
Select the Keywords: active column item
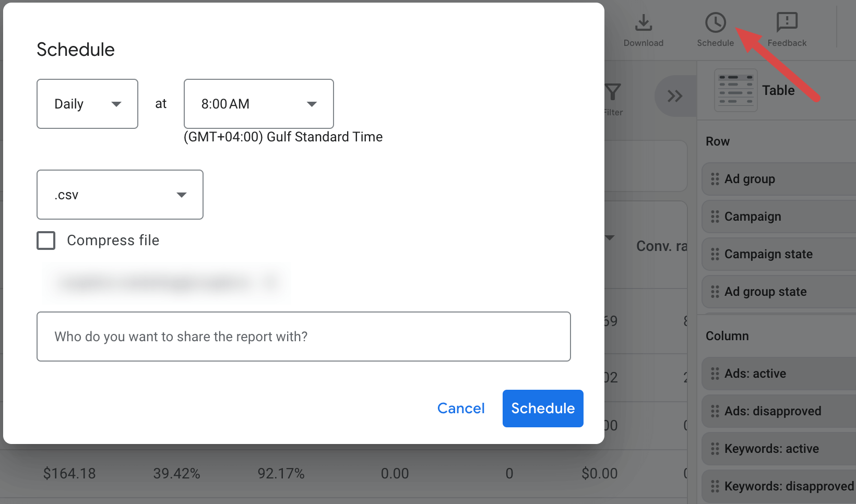click(779, 449)
